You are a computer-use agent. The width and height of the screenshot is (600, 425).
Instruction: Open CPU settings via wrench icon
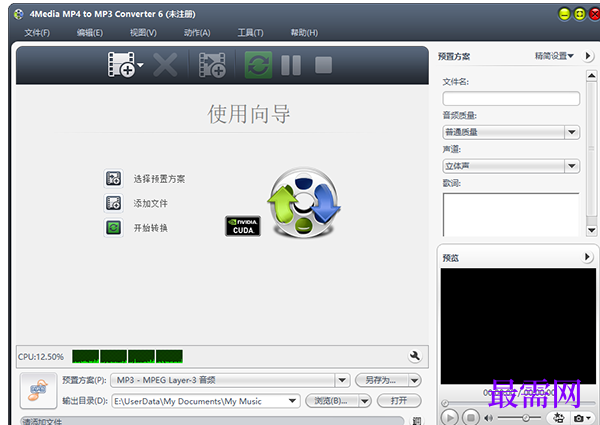click(415, 356)
